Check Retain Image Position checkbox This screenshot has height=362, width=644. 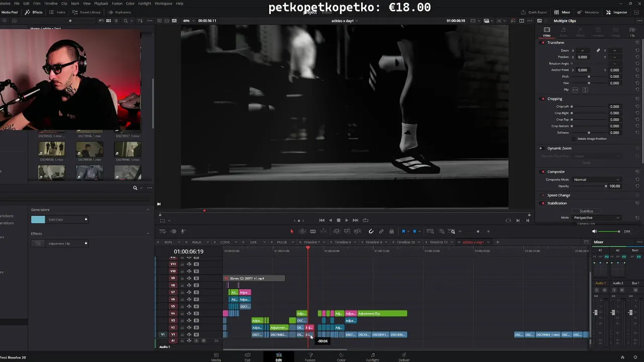pyautogui.click(x=575, y=139)
